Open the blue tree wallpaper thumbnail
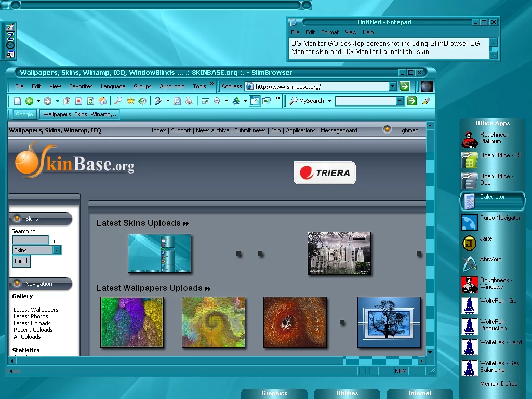This screenshot has width=532, height=399. pos(389,322)
